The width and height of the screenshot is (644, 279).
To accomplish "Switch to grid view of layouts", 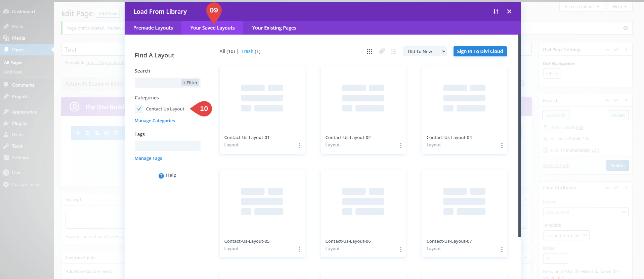I will 370,51.
